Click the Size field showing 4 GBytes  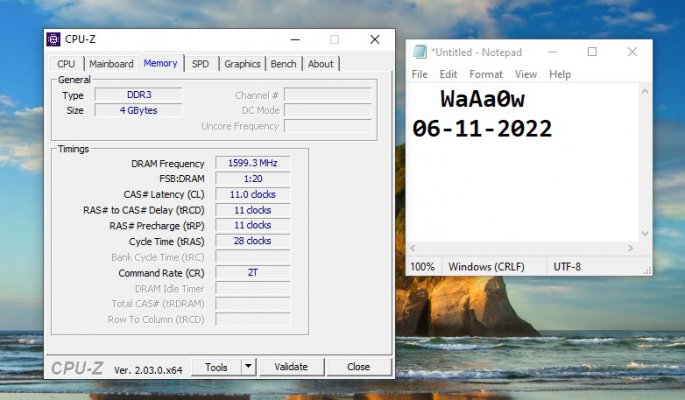pyautogui.click(x=138, y=110)
